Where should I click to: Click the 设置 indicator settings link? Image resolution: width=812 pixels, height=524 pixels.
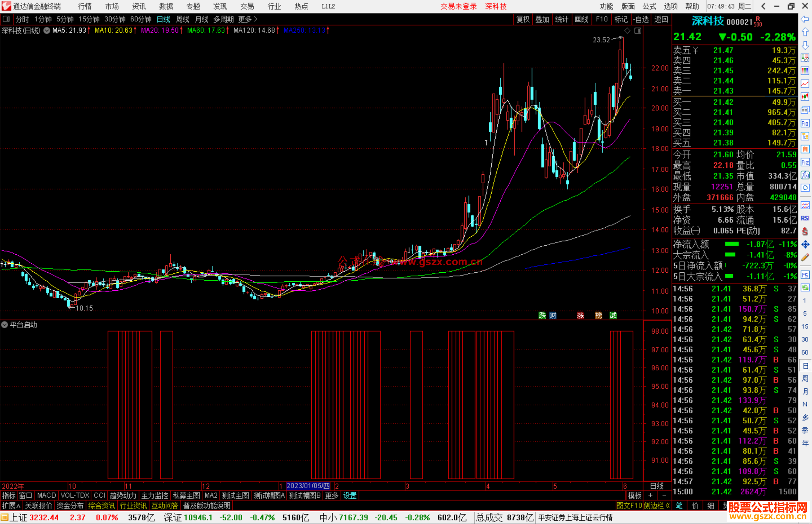click(x=350, y=495)
